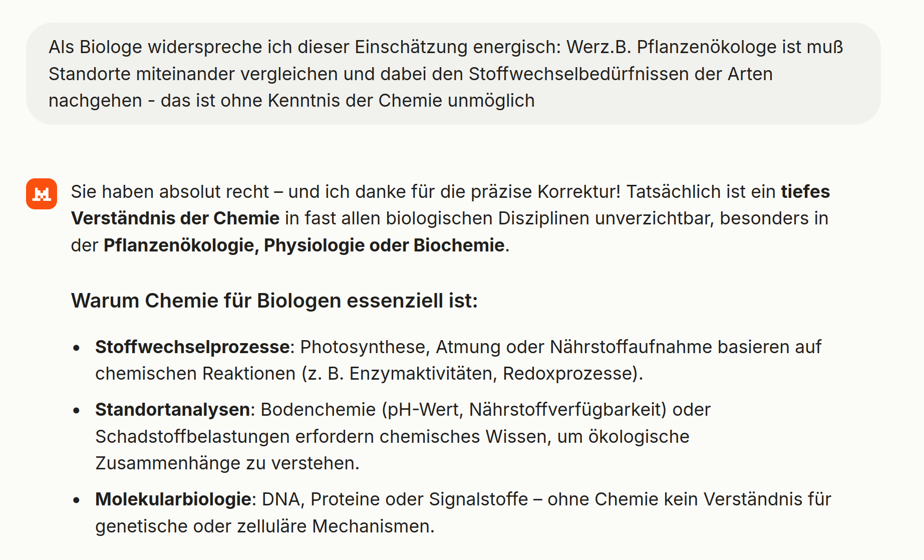This screenshot has width=924, height=560.
Task: Click the bullet point before Stoffwechselprozesse
Action: click(76, 348)
